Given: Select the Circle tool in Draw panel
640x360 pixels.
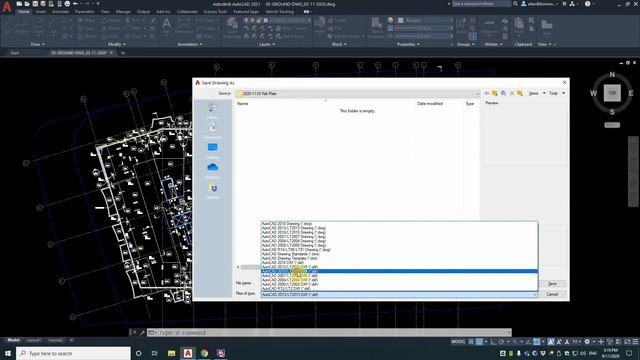Looking at the screenshot, I should coord(39,26).
